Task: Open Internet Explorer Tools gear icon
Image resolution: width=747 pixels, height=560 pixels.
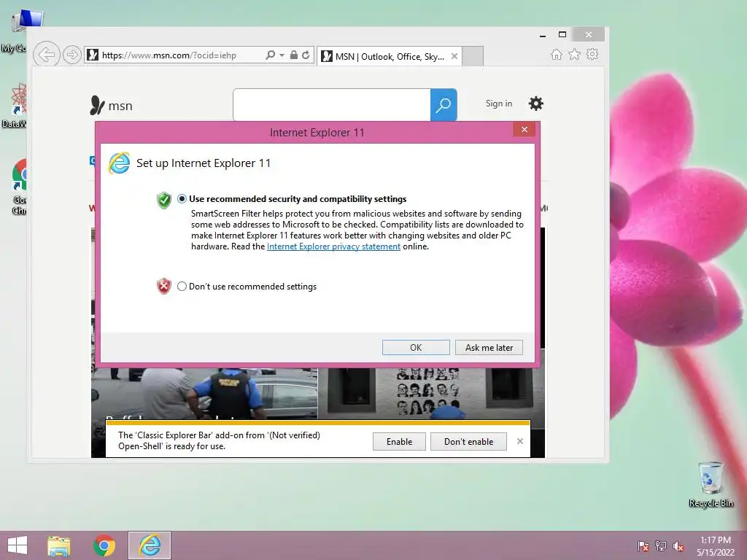Action: [x=592, y=54]
